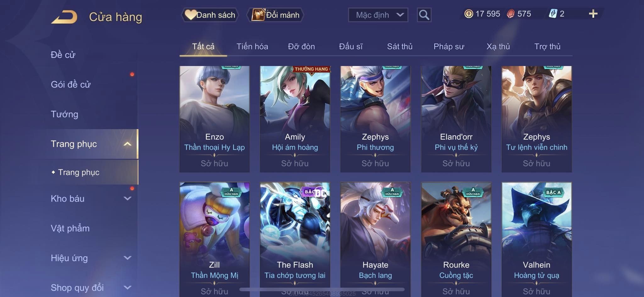Switch to the Sát thủ tab
Viewport: 644px width, 297px height.
pyautogui.click(x=400, y=46)
